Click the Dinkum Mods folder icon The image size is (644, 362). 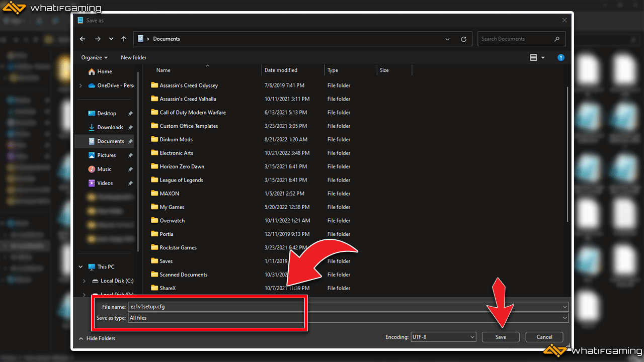click(x=154, y=140)
